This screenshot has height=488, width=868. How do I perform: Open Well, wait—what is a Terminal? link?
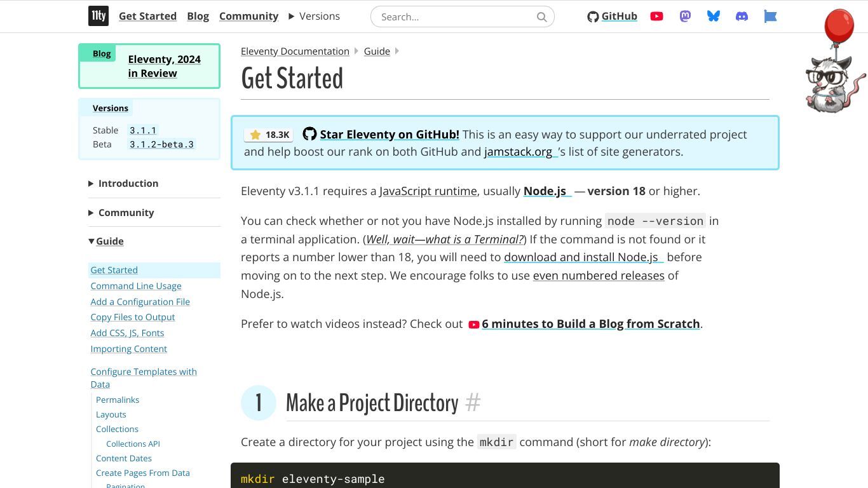445,239
